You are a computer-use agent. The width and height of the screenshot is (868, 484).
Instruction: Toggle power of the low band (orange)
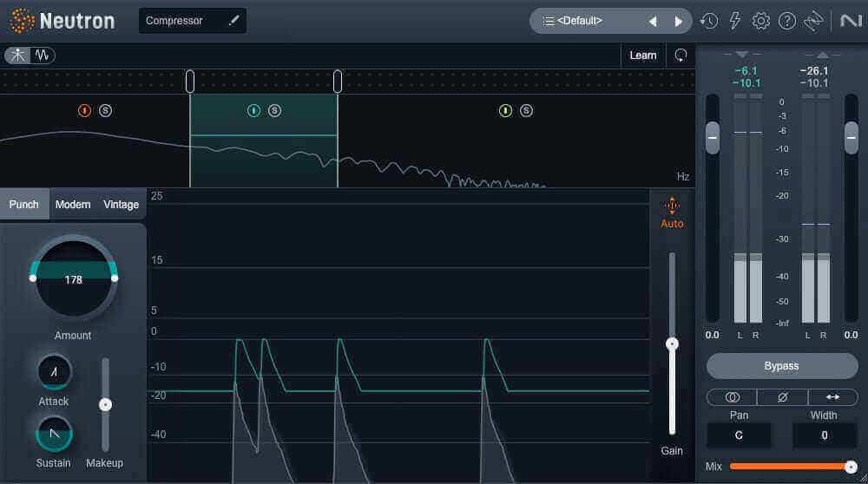click(84, 111)
